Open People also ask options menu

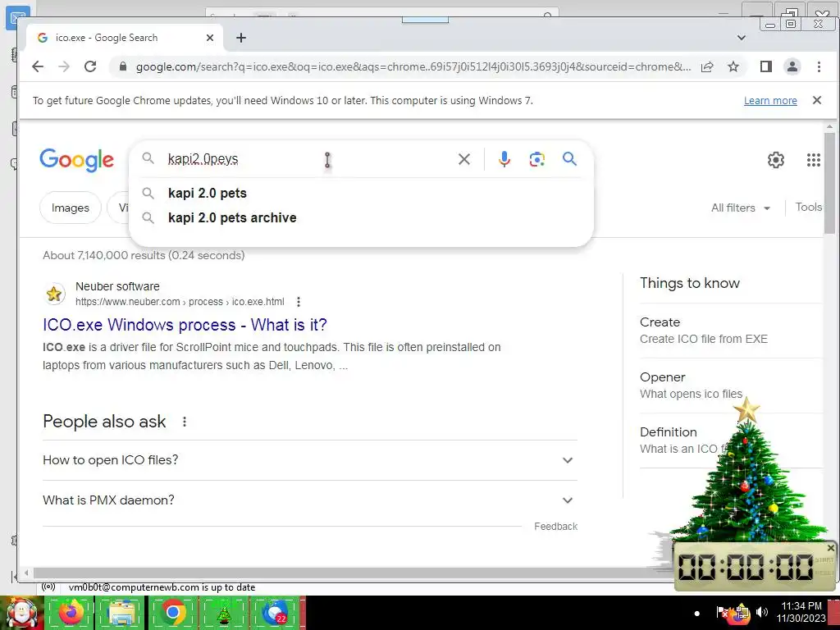pyautogui.click(x=185, y=422)
